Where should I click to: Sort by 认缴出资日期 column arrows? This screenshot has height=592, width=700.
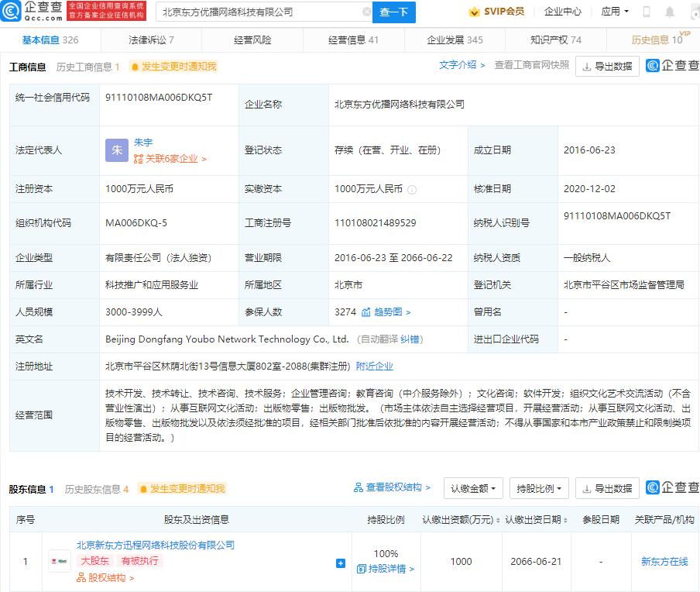click(x=565, y=519)
